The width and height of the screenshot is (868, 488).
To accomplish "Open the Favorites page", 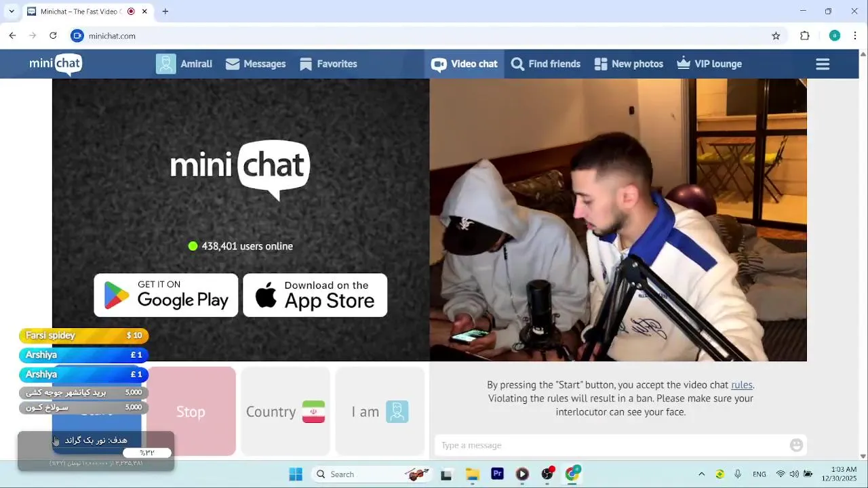I will pyautogui.click(x=328, y=64).
